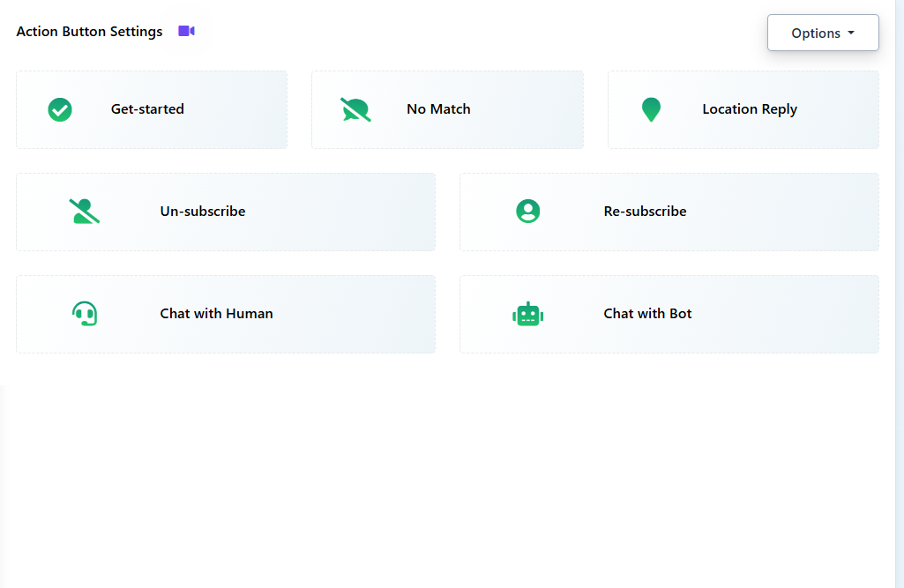Open the Chat with Human label
904x588 pixels.
point(216,314)
